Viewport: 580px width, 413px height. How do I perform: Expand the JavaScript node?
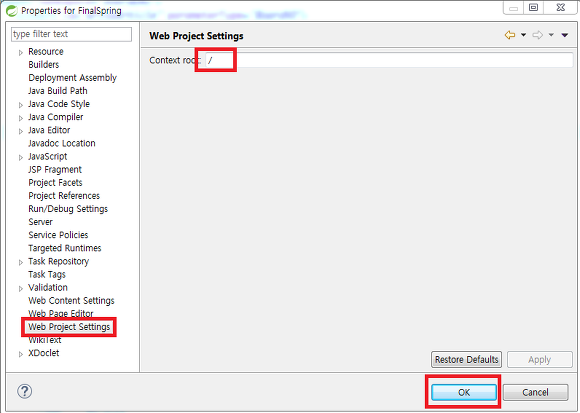click(21, 158)
